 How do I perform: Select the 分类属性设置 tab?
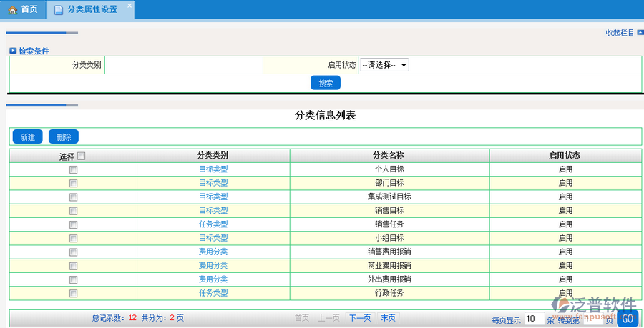[x=92, y=10]
